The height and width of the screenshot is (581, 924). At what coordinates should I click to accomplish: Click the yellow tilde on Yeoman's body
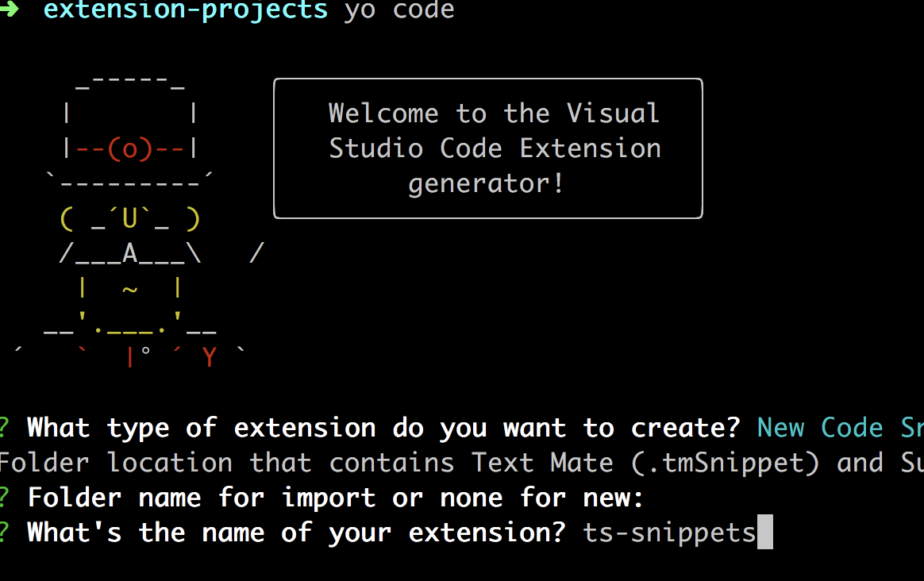(x=129, y=289)
